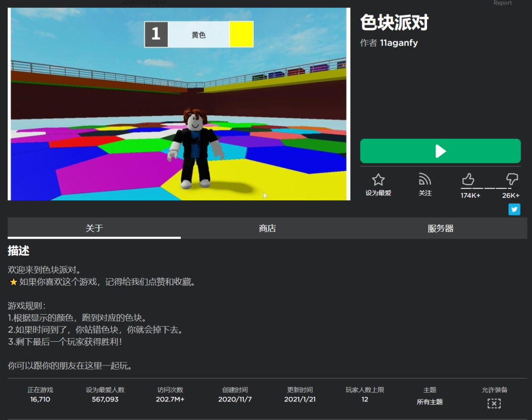
Task: Click the dislike count showing 26K+
Action: point(511,195)
